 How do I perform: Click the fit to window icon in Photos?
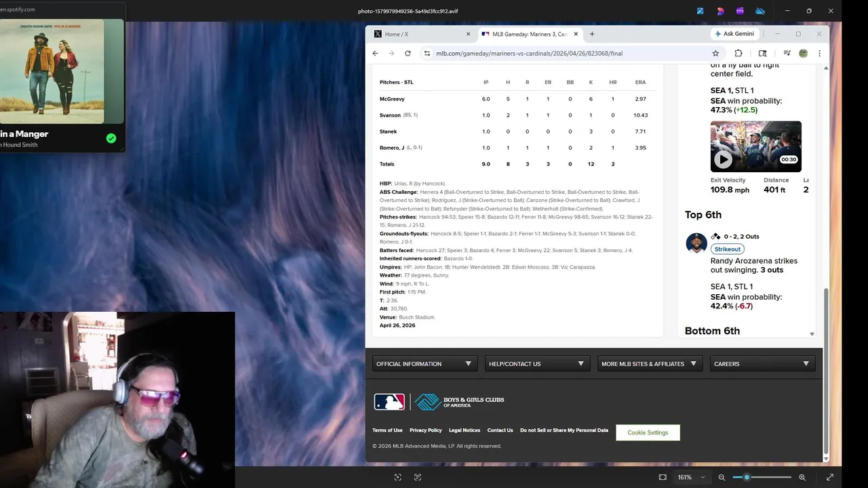click(x=663, y=477)
